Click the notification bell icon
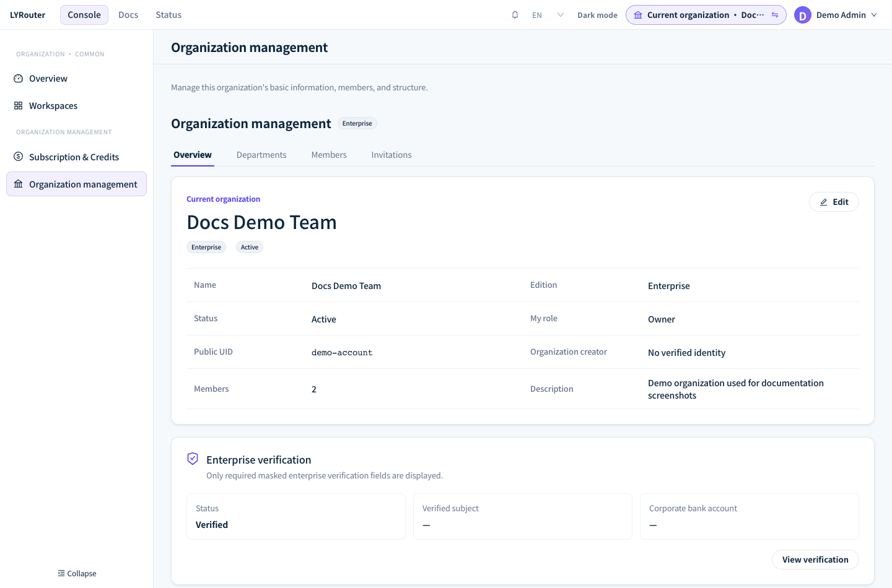The width and height of the screenshot is (892, 588). click(515, 15)
